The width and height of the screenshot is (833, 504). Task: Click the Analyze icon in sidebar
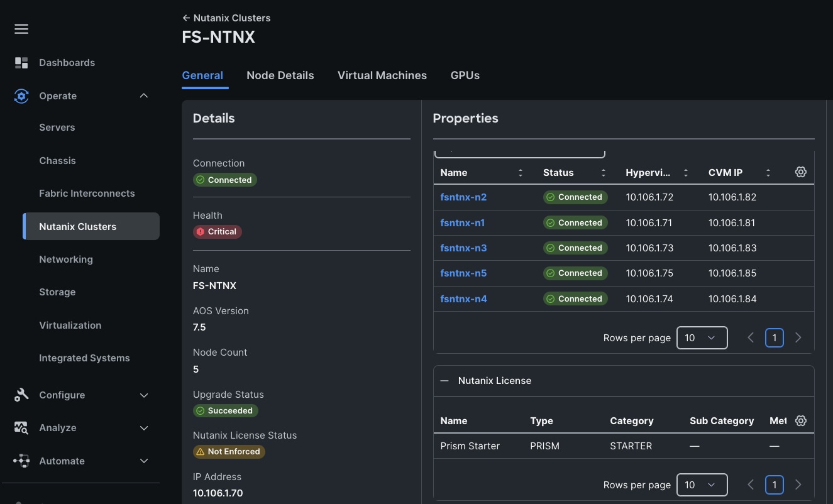pos(21,428)
